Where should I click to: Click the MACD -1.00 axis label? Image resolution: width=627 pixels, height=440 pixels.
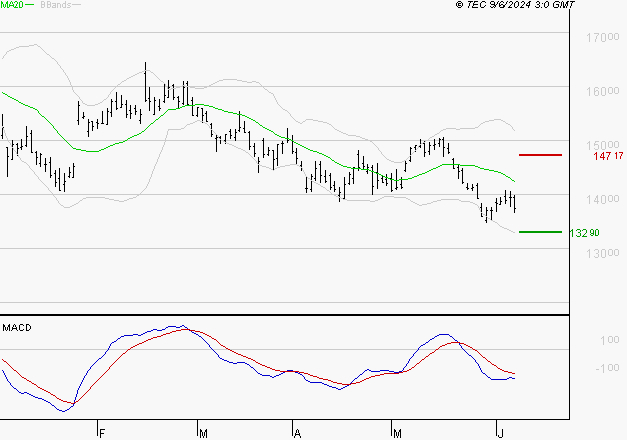point(607,368)
